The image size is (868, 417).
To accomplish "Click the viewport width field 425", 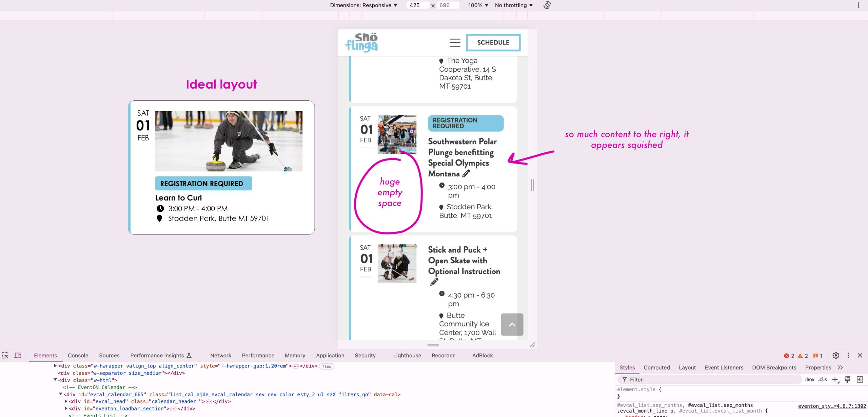I will coord(417,5).
